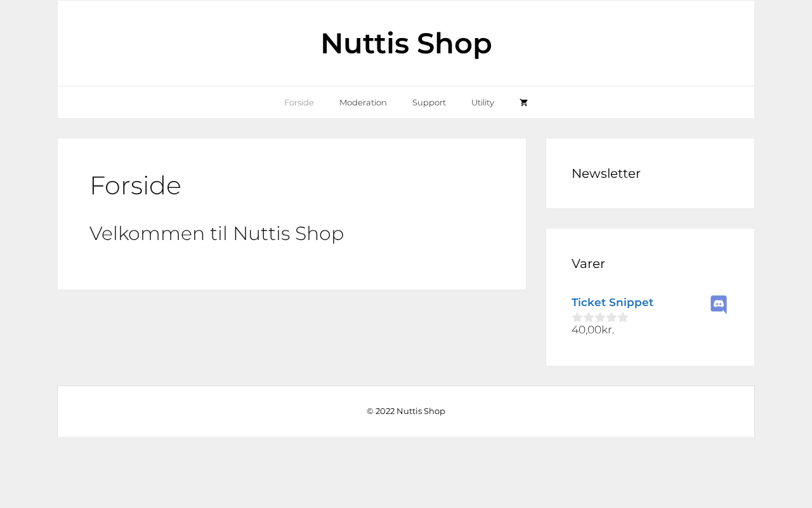Click the Velkommen til Nuttis Shop heading

pyautogui.click(x=216, y=234)
